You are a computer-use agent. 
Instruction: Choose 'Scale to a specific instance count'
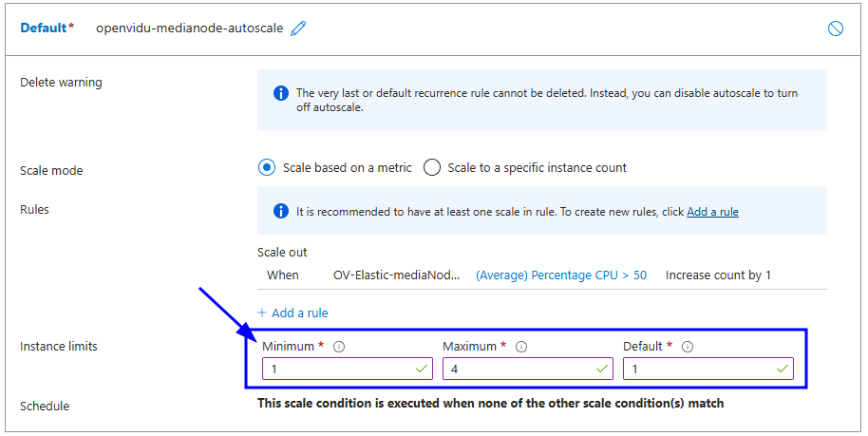(x=432, y=168)
